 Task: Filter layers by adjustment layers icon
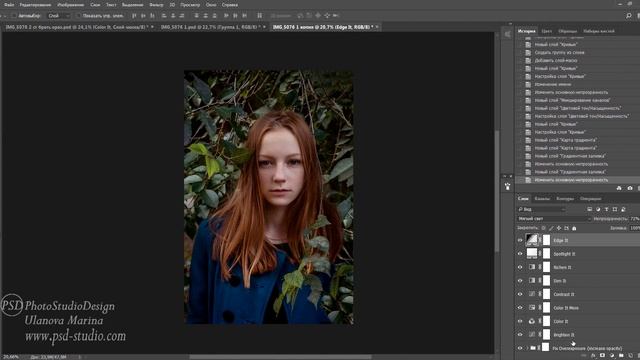[x=598, y=209]
